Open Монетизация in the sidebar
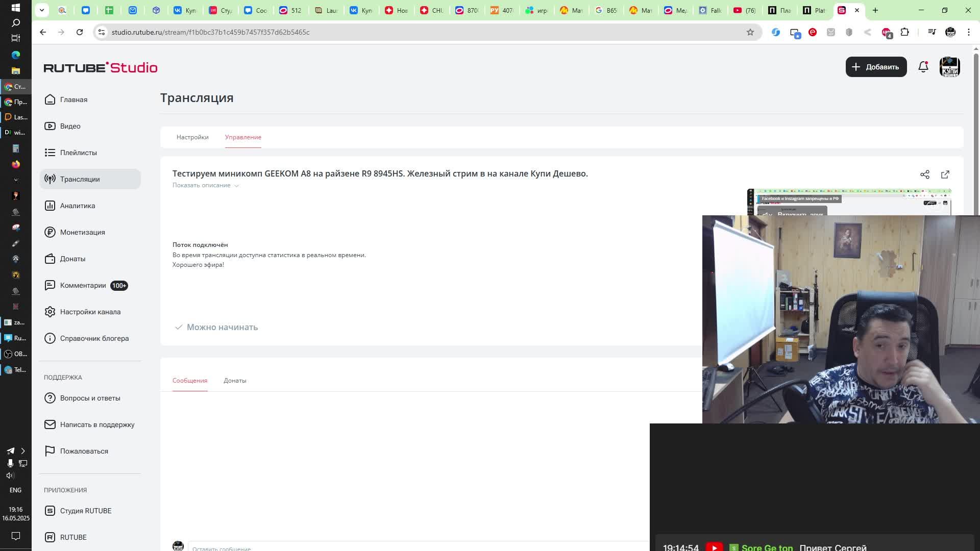The image size is (980, 551). tap(82, 232)
